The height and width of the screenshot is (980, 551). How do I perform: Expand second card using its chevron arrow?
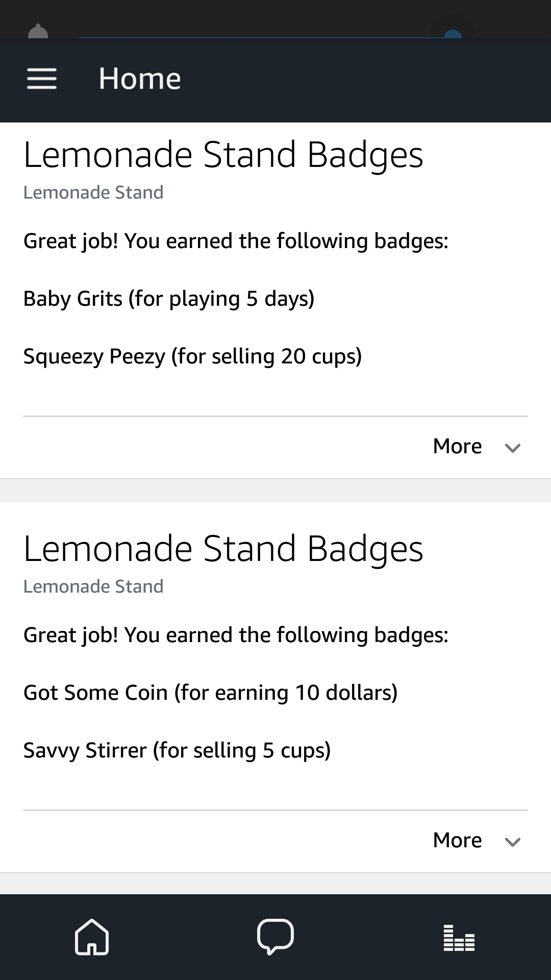(512, 842)
